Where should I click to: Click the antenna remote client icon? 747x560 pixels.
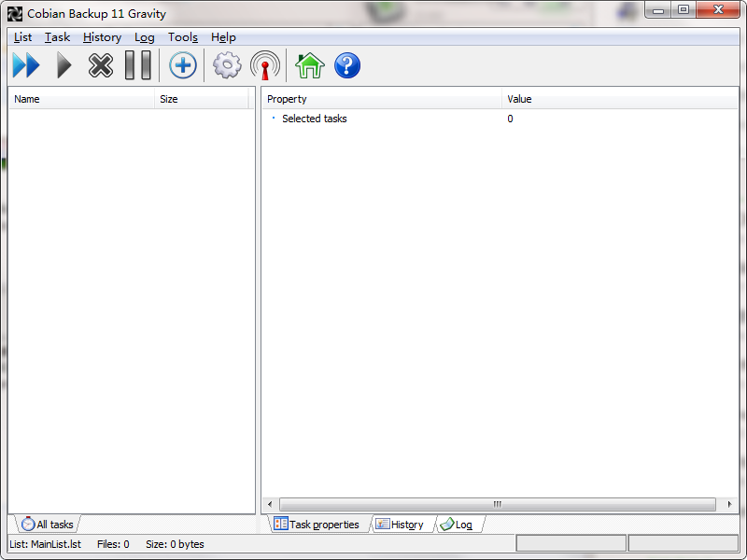tap(265, 65)
